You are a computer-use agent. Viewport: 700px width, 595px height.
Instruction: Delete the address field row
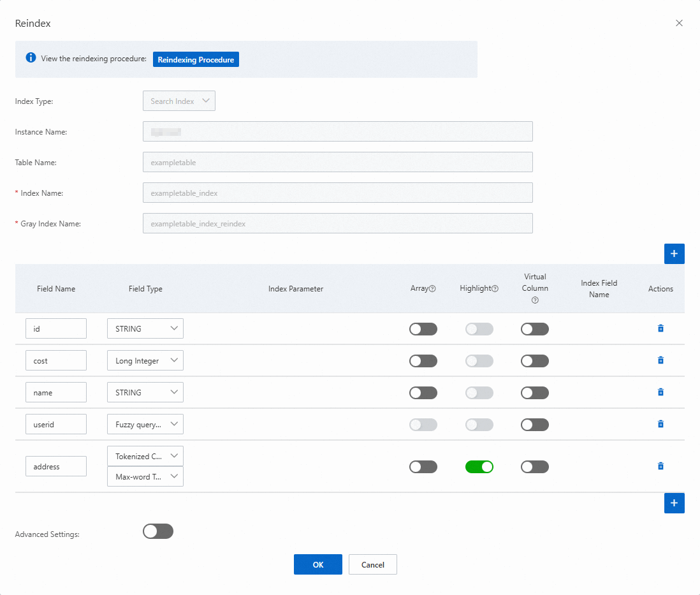click(660, 466)
